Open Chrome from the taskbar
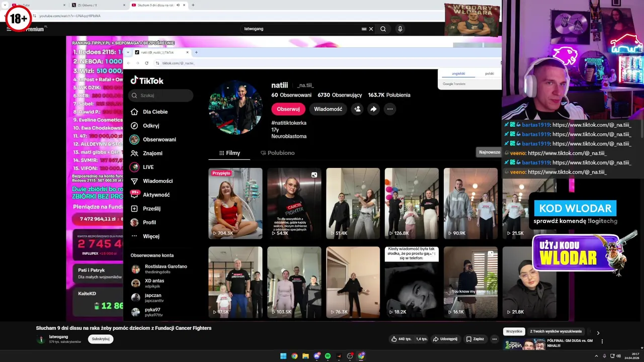The width and height of the screenshot is (644, 362). pos(294,356)
